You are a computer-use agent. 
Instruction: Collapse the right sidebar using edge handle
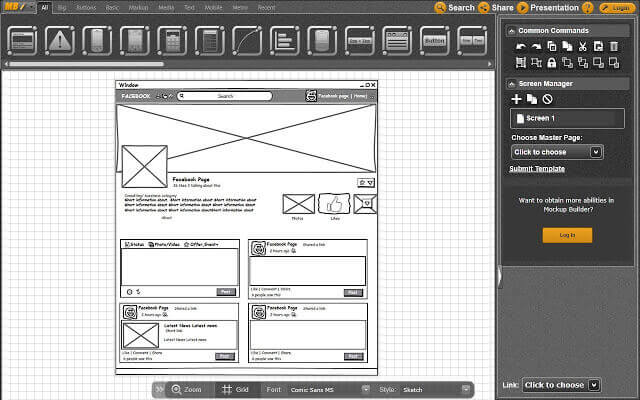pyautogui.click(x=499, y=277)
